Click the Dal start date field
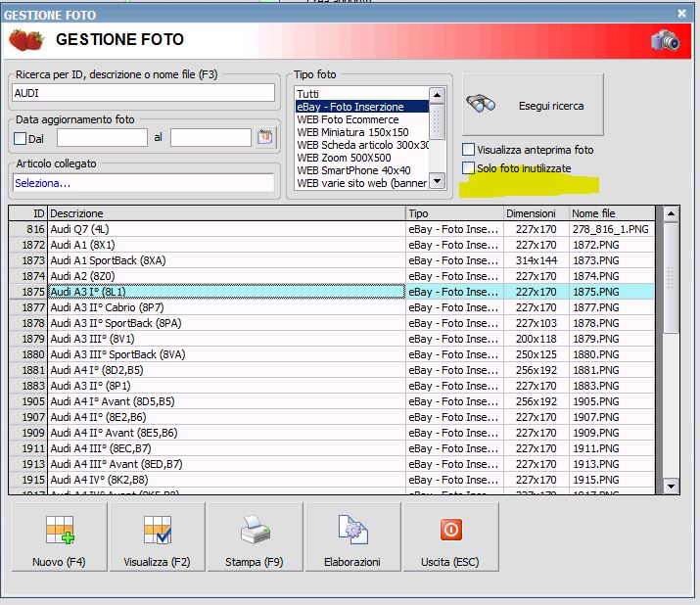The height and width of the screenshot is (605, 700). tap(102, 137)
